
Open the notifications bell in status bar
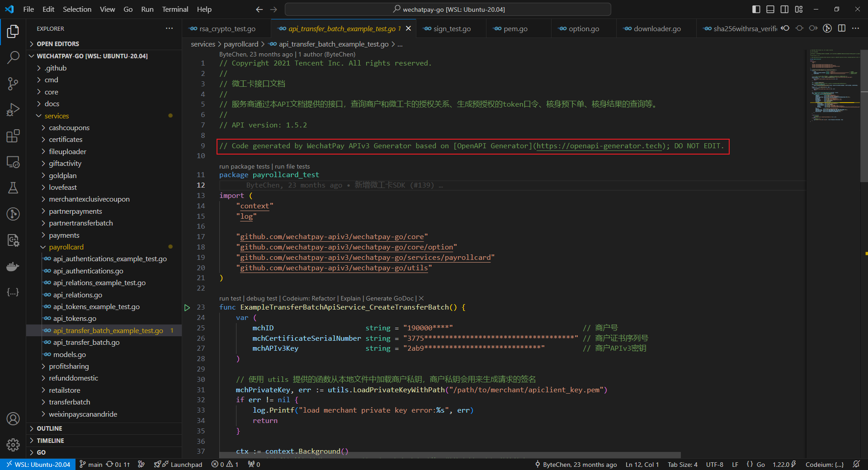[x=856, y=464]
